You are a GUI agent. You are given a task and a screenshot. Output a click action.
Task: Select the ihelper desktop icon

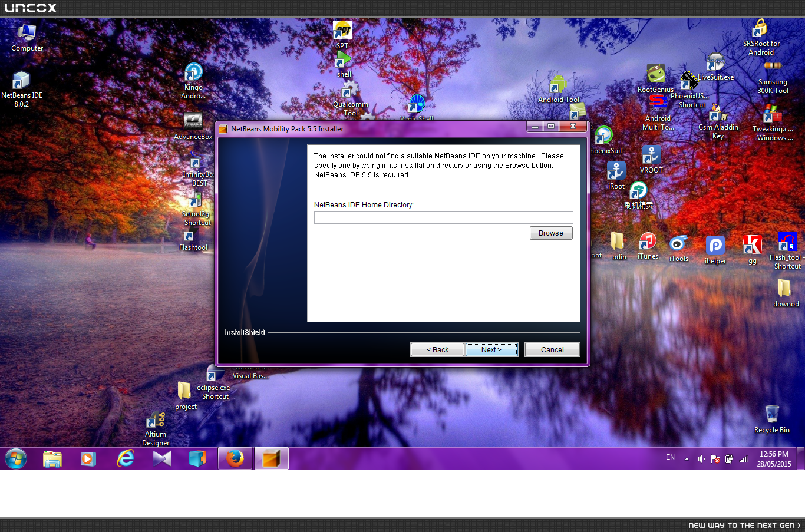click(715, 250)
